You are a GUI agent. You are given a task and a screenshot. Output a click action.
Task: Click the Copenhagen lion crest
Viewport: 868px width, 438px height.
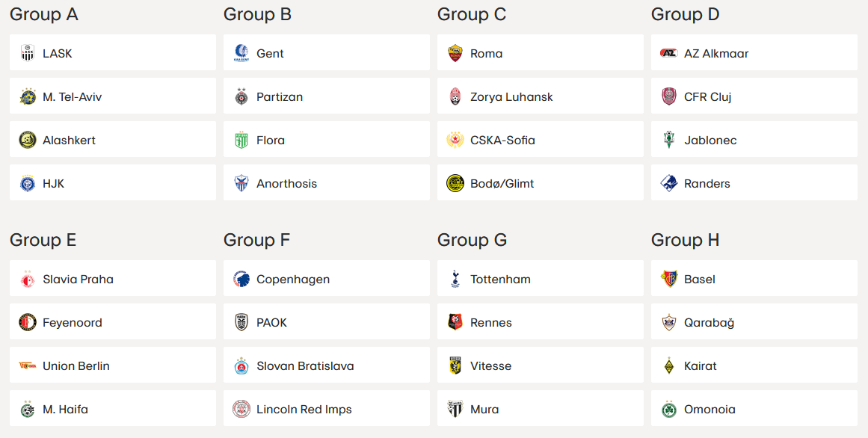pos(241,279)
